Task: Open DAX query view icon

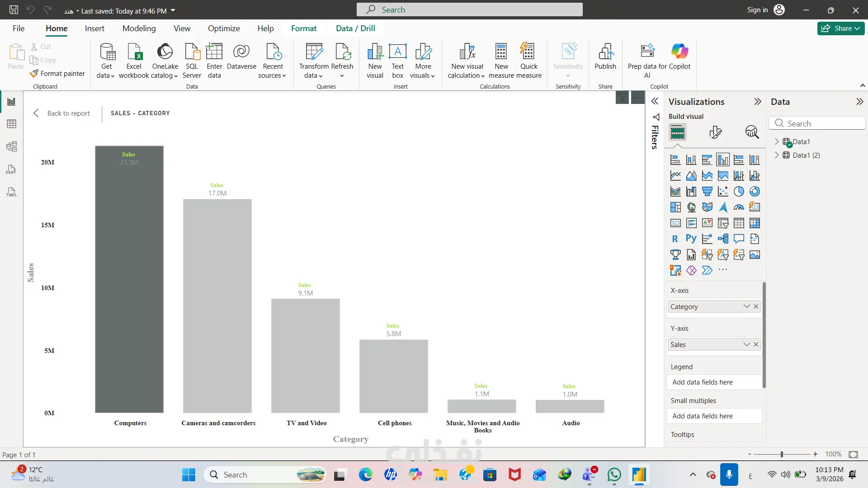Action: [12, 169]
